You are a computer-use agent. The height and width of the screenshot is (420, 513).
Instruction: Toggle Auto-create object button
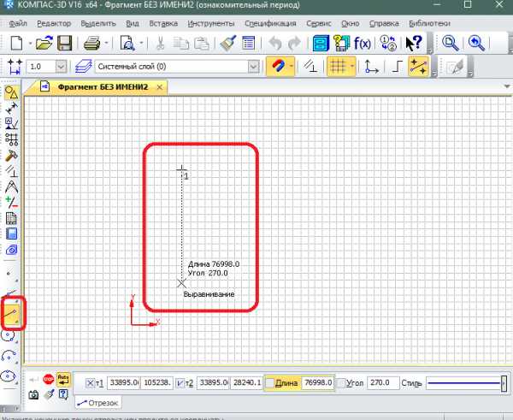63,380
